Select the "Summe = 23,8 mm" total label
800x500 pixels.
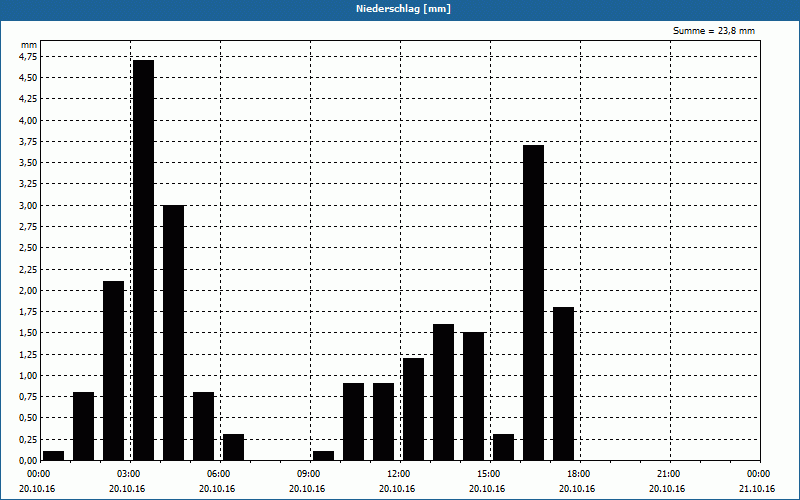[x=714, y=31]
